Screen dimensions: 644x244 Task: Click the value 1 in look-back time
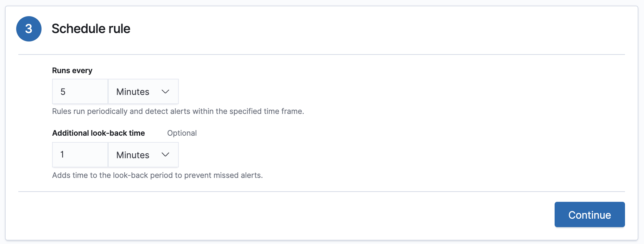[x=62, y=155]
